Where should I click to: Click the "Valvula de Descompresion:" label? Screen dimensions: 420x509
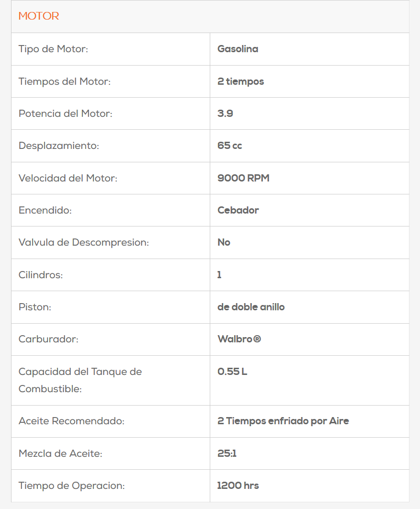[84, 242]
